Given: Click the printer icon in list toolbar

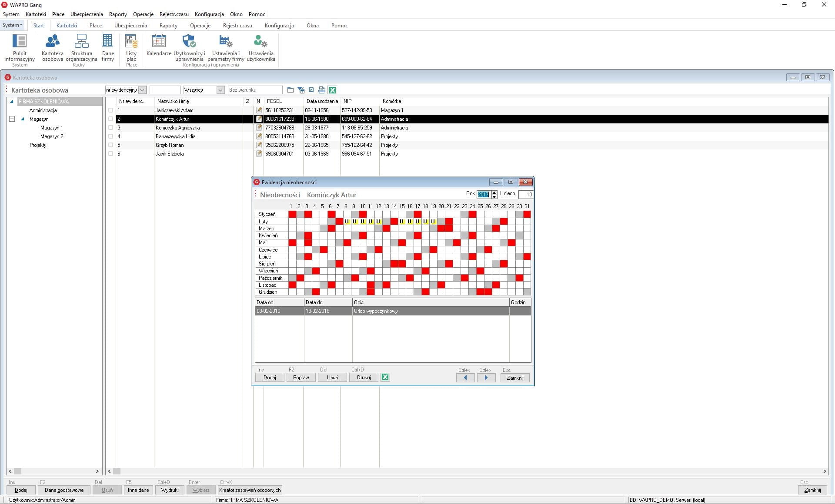Looking at the screenshot, I should (321, 90).
